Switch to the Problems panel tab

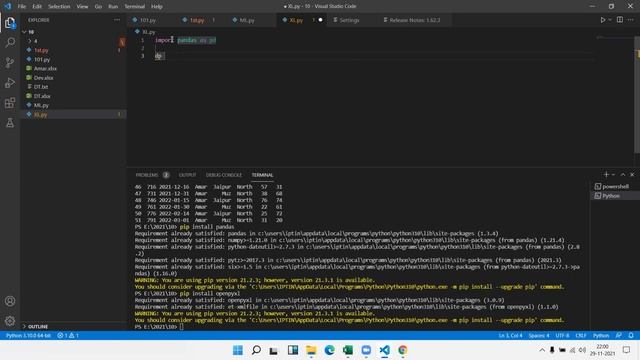[147, 175]
